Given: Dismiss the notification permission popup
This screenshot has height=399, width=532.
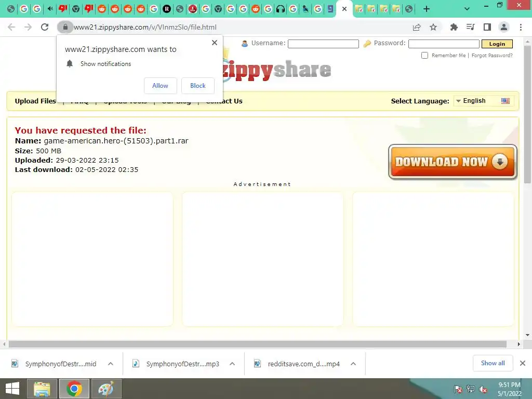Looking at the screenshot, I should pos(215,43).
